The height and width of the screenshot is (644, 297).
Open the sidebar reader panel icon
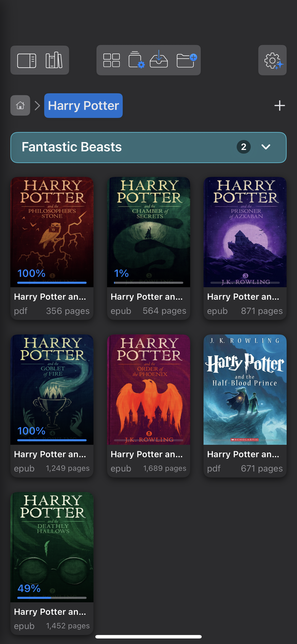[x=26, y=61]
